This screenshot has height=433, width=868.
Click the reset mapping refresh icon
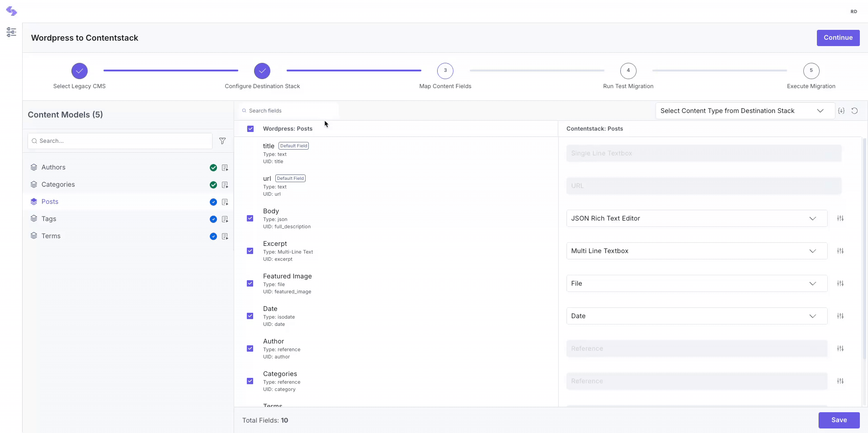click(x=854, y=111)
